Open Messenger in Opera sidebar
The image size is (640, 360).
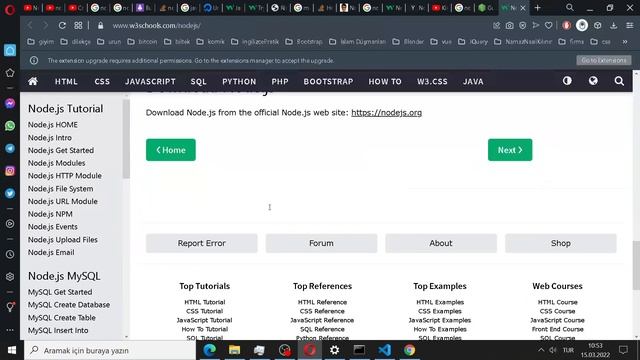(x=10, y=103)
